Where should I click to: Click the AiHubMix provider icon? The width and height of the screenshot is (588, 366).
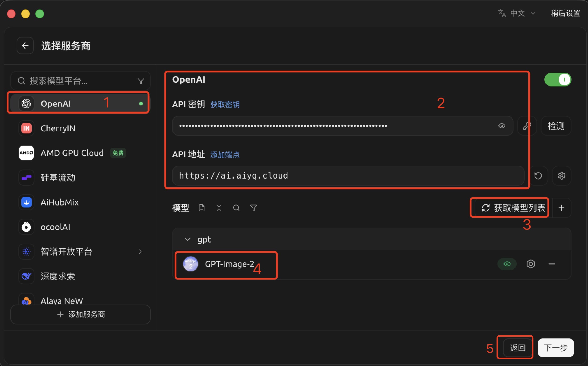pyautogui.click(x=26, y=202)
